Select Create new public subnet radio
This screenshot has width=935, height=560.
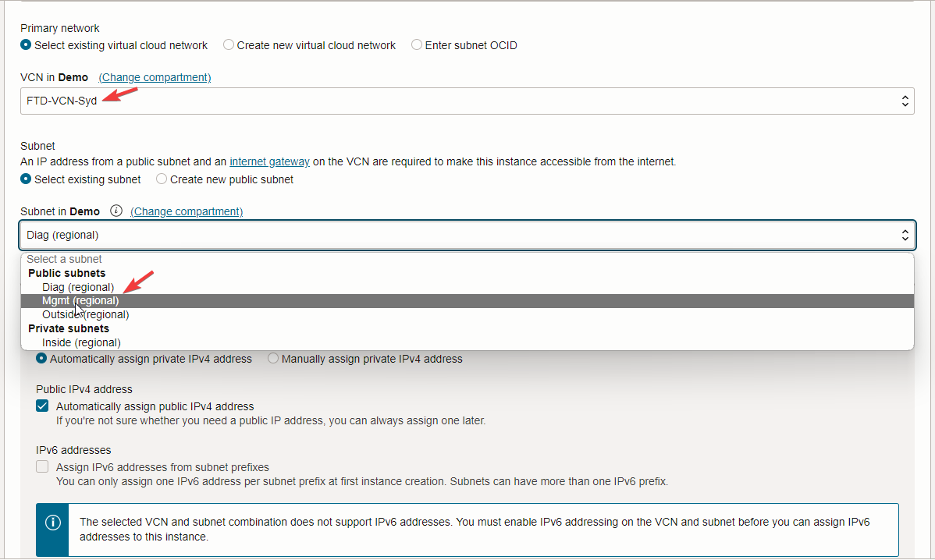(162, 179)
